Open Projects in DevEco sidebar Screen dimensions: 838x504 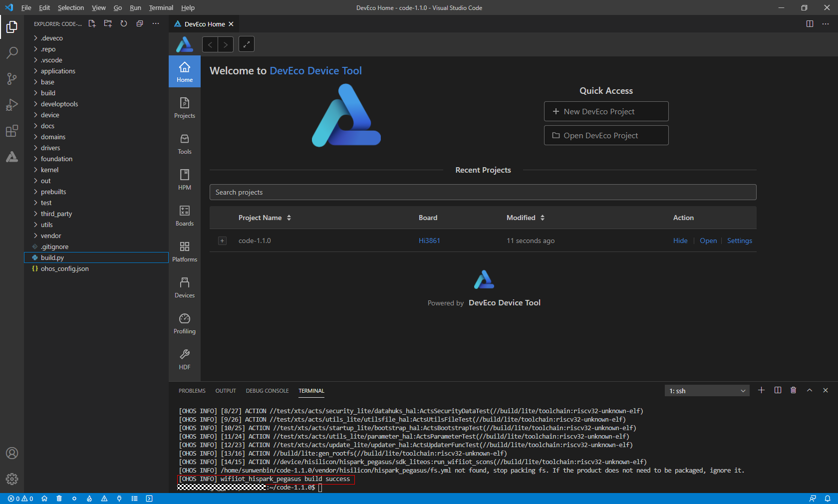point(185,108)
